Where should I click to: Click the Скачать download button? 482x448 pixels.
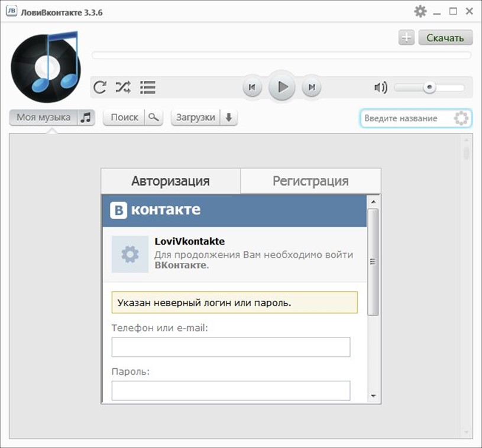445,37
